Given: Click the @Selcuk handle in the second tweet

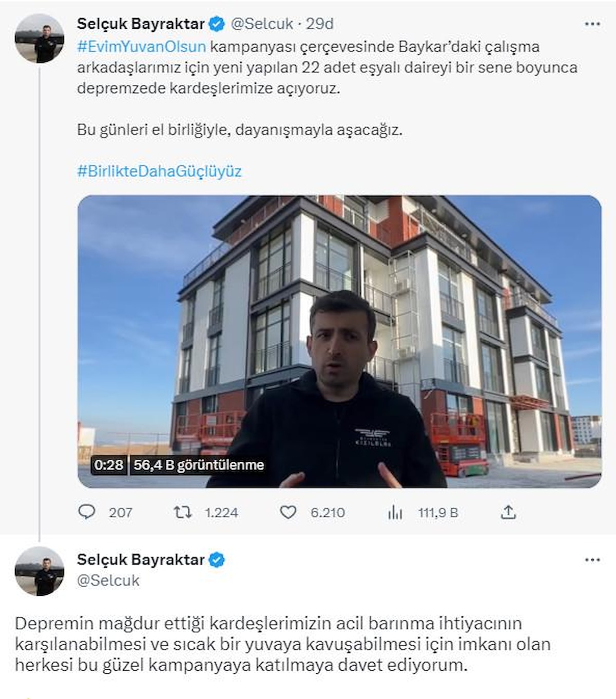Looking at the screenshot, I should [108, 580].
